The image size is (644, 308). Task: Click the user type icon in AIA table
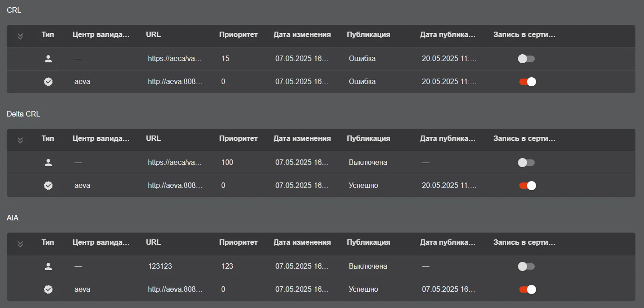48,266
